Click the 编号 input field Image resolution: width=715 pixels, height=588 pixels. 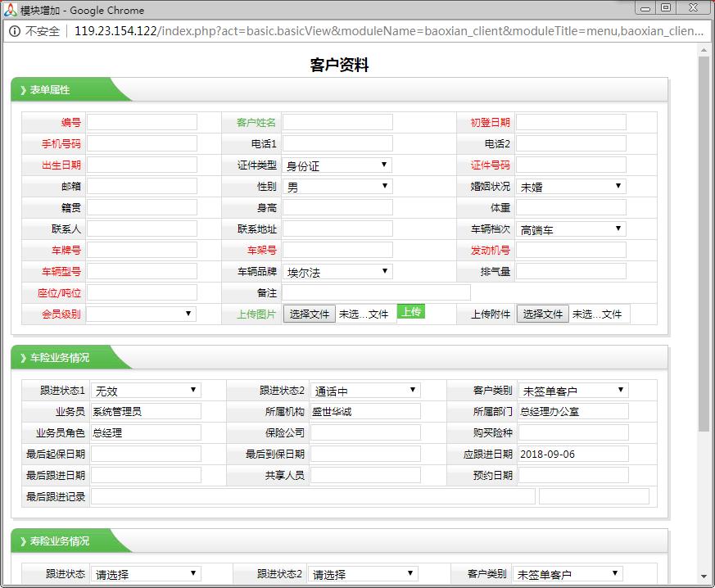(143, 121)
